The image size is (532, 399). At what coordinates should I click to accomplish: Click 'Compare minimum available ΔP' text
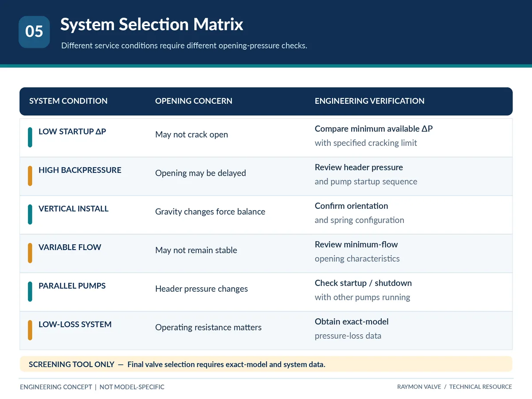pos(374,129)
